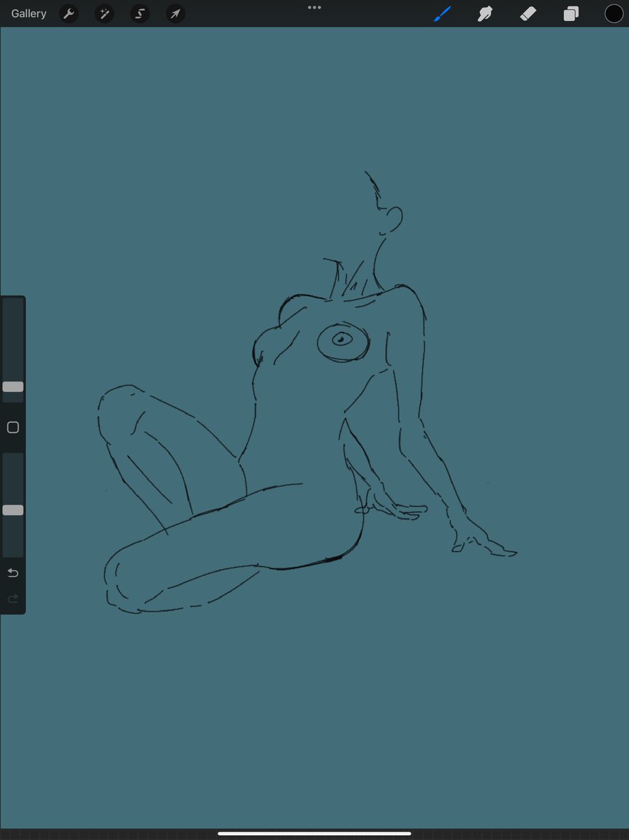Viewport: 629px width, 840px height.
Task: Open the Adjustments magic wand menu
Action: click(104, 13)
